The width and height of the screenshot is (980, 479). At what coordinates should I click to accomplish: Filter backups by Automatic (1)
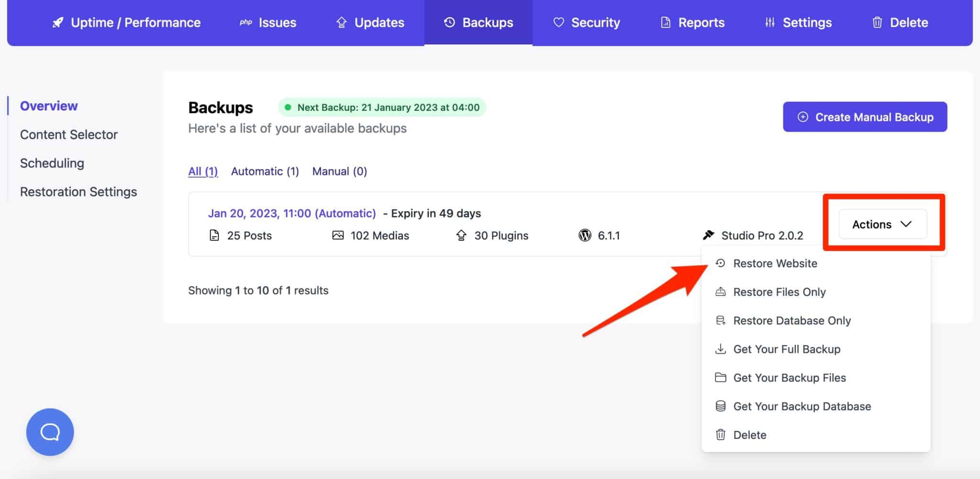point(265,171)
